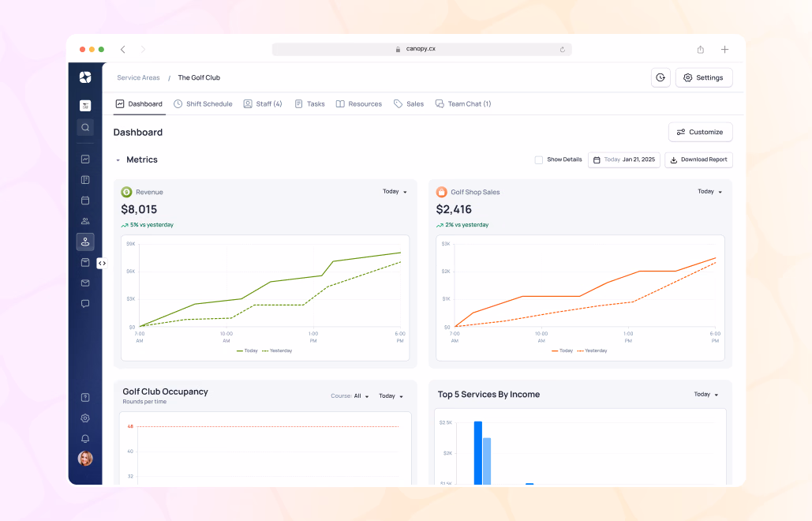This screenshot has width=812, height=521.
Task: Click the canopy.cx address bar
Action: (421, 49)
